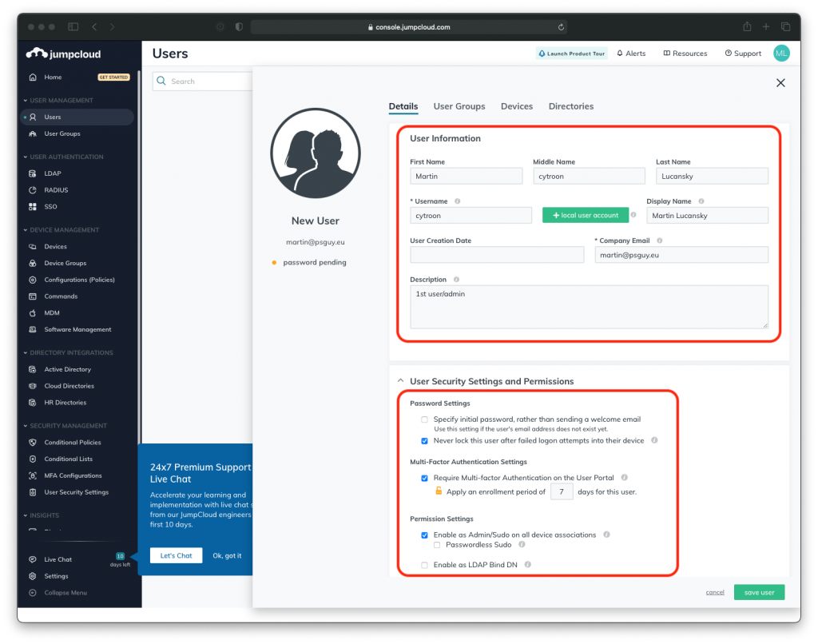The height and width of the screenshot is (644, 818).
Task: Close the New User panel
Action: 780,83
